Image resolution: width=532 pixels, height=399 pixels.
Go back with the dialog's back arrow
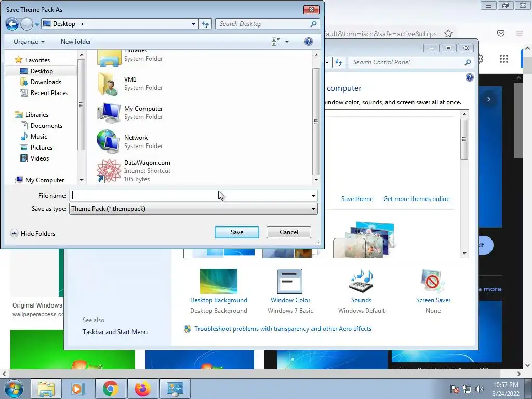(12, 24)
